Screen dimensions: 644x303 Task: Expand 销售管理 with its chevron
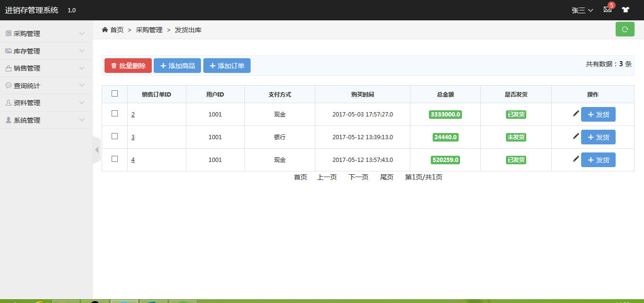82,68
